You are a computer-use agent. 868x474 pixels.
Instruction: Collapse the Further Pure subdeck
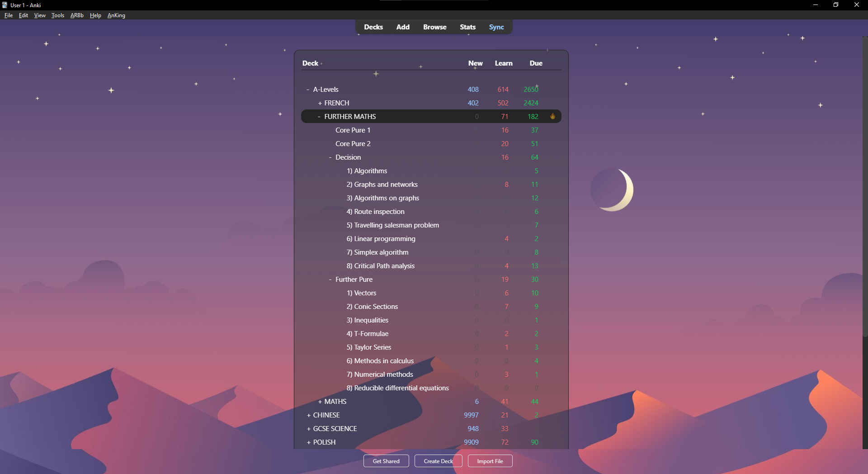[x=330, y=280]
